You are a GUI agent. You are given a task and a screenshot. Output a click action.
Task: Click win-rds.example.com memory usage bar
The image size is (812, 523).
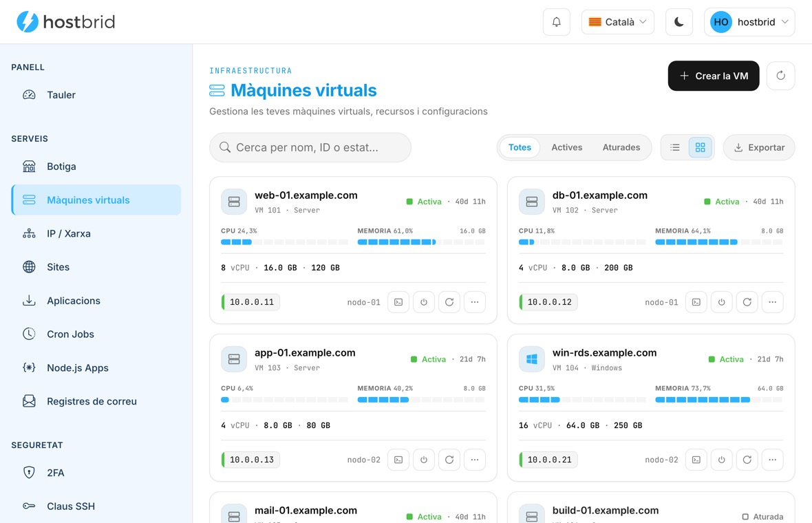click(719, 399)
